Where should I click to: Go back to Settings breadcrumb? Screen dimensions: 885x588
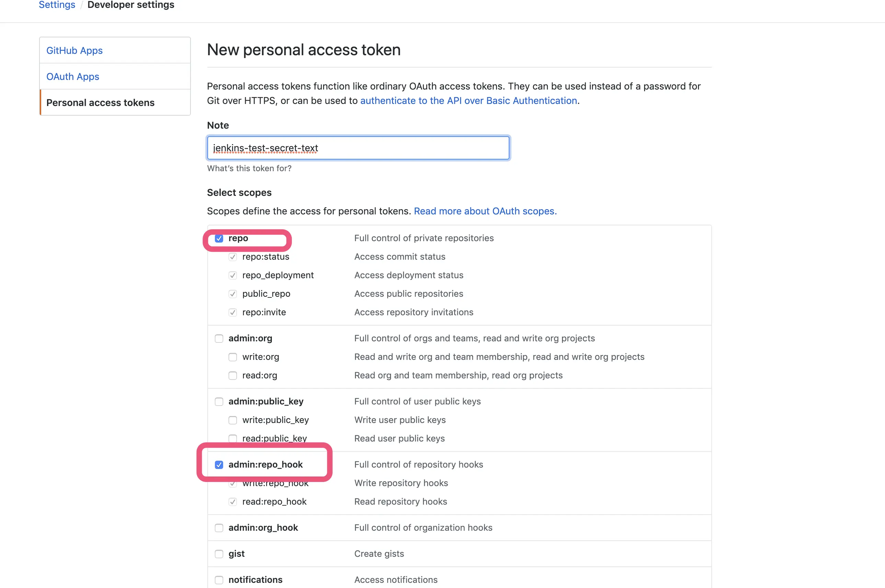[x=57, y=5]
